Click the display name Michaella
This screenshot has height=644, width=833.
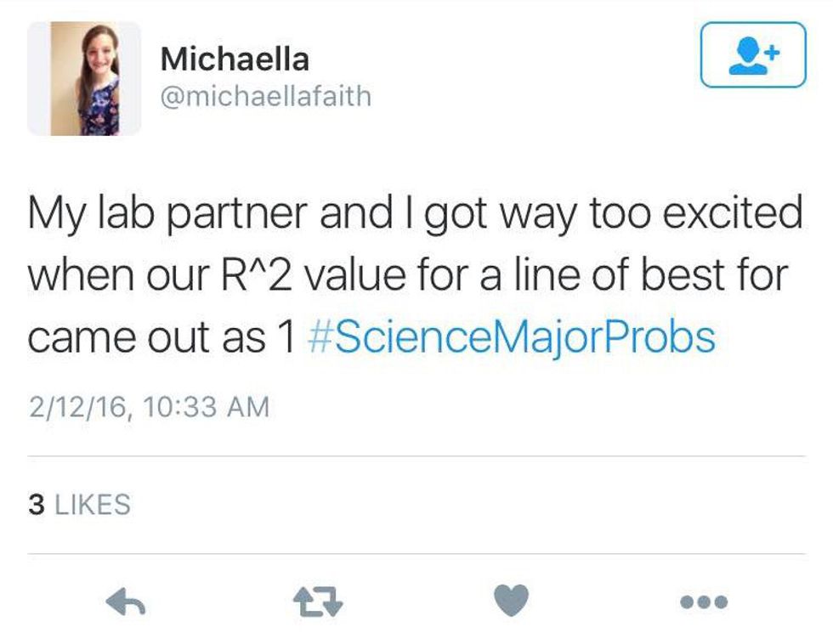click(235, 59)
